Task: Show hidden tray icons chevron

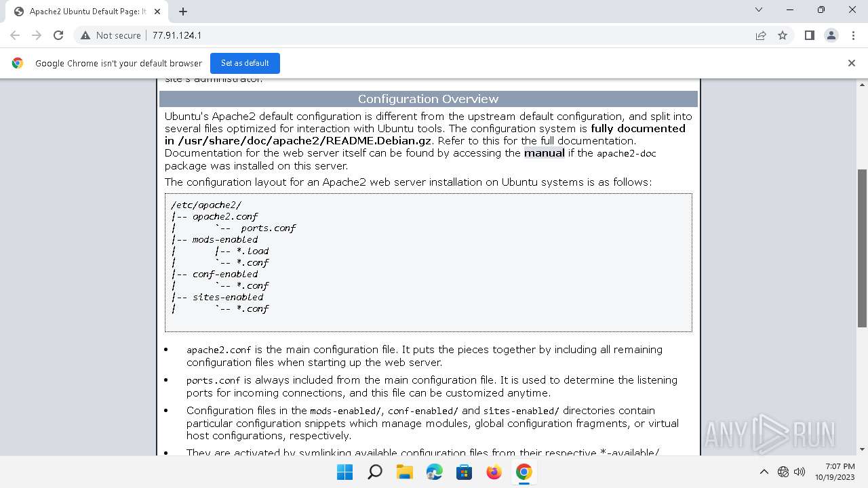Action: pyautogui.click(x=764, y=472)
